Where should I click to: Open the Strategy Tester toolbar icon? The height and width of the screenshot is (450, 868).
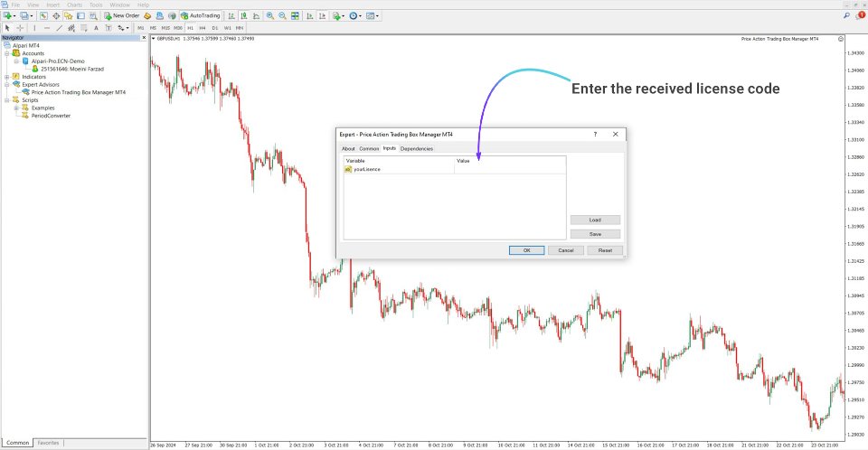(93, 16)
